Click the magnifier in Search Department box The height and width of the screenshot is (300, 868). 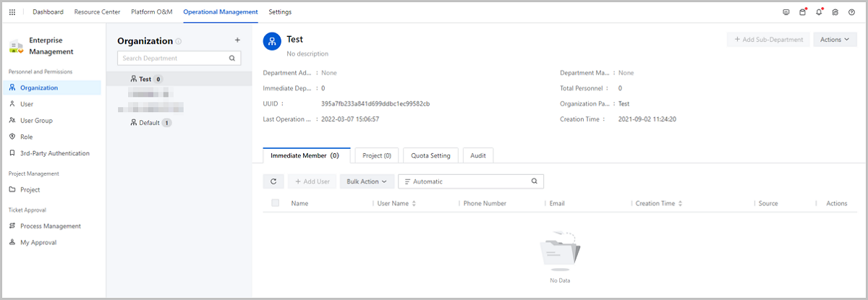pyautogui.click(x=232, y=58)
